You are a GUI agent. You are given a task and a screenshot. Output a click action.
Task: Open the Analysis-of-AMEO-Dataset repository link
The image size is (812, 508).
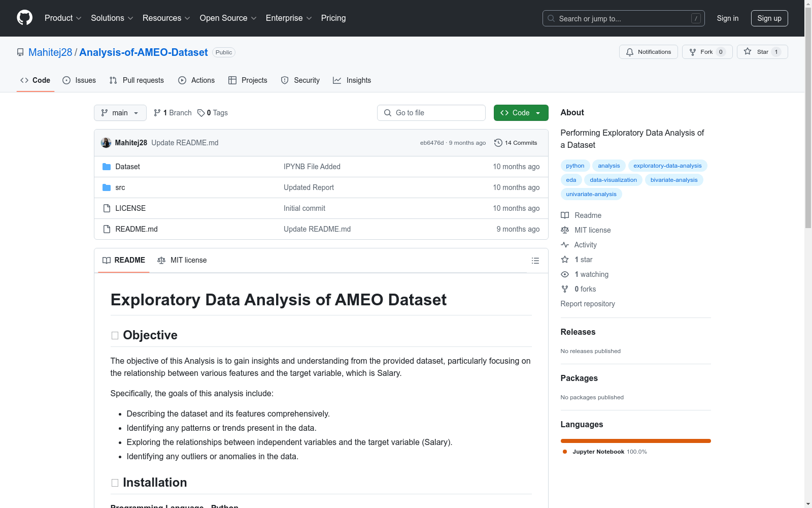144,52
